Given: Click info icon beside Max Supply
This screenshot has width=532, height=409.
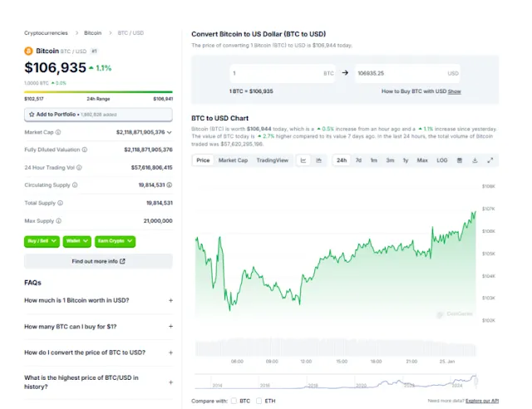Looking at the screenshot, I should pos(60,220).
